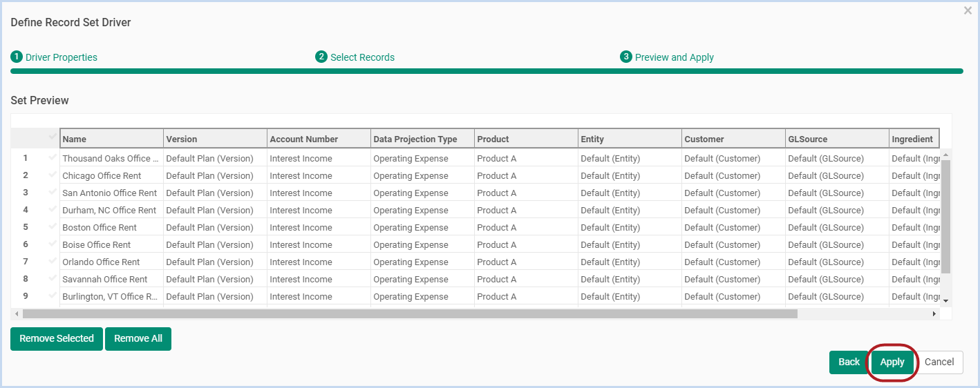The image size is (980, 388).
Task: Click Default Plan (Version) in Chicago row
Action: coord(215,175)
